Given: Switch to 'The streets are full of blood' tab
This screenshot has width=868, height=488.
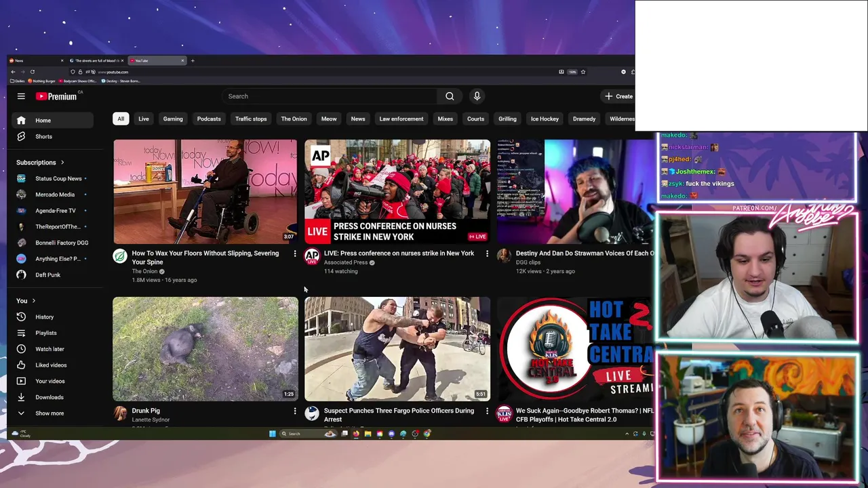Looking at the screenshot, I should pyautogui.click(x=97, y=61).
